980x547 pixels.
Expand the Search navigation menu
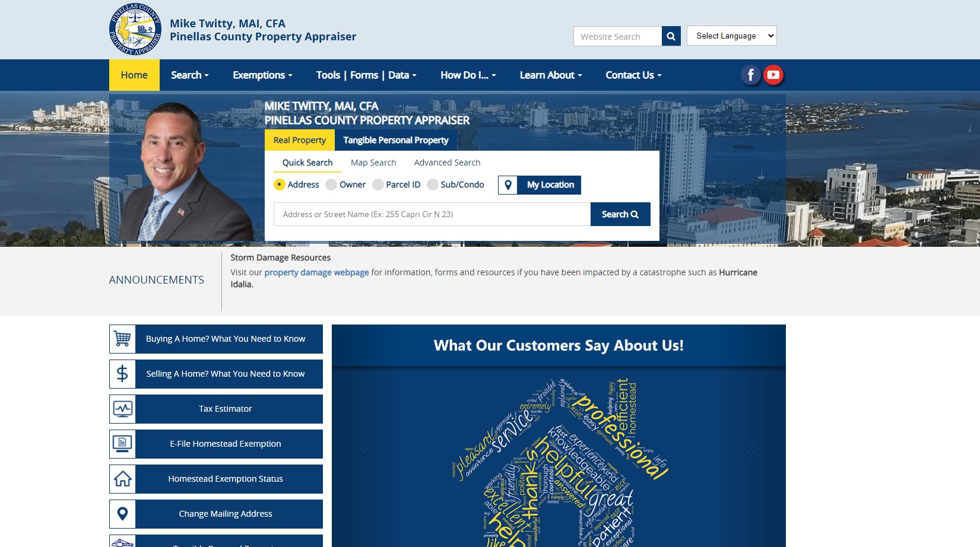pos(190,75)
